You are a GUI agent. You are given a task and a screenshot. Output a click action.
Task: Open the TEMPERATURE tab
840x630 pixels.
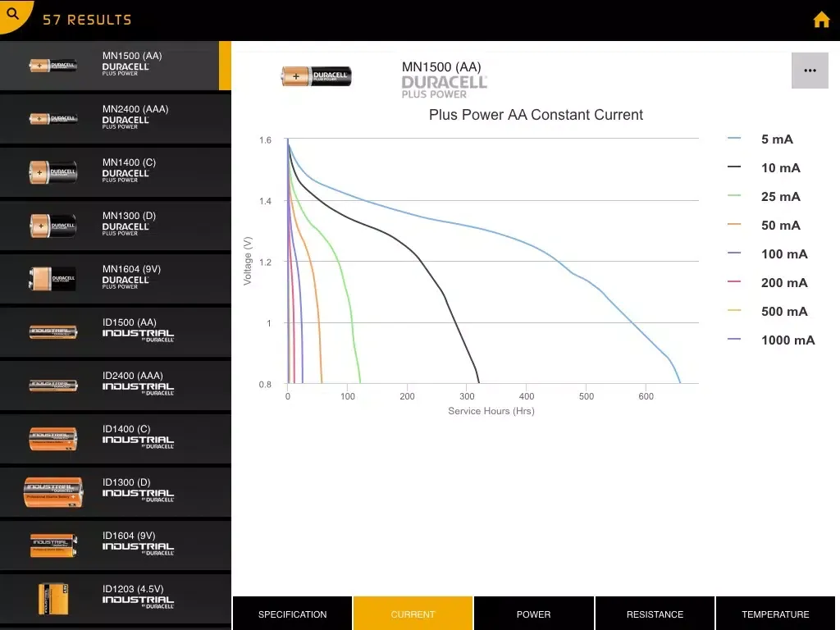coord(775,614)
